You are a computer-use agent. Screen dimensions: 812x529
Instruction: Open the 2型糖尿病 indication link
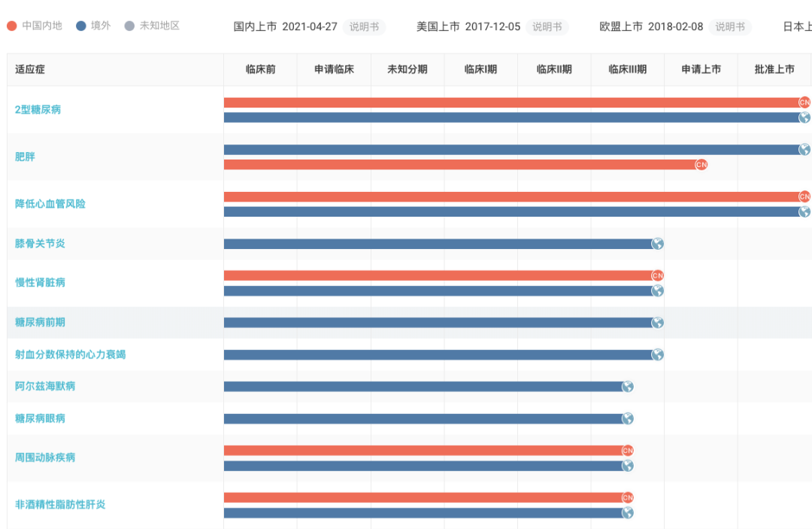[38, 110]
